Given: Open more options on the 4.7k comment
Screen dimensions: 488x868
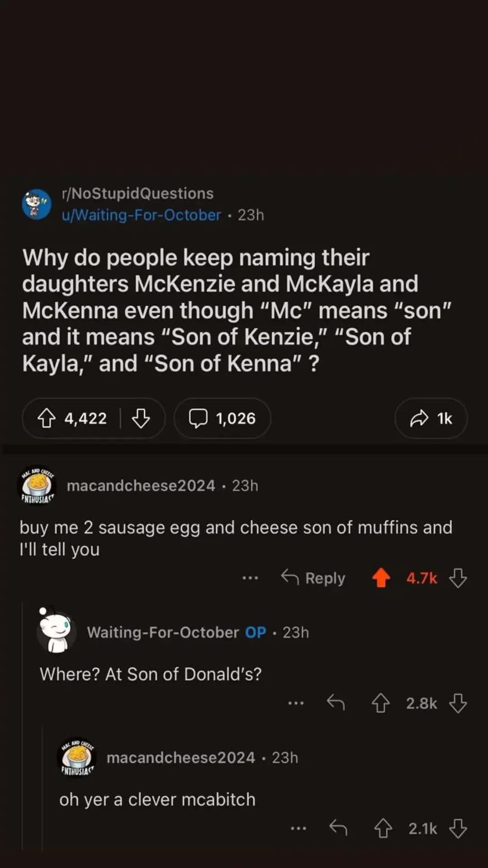Looking at the screenshot, I should [250, 578].
